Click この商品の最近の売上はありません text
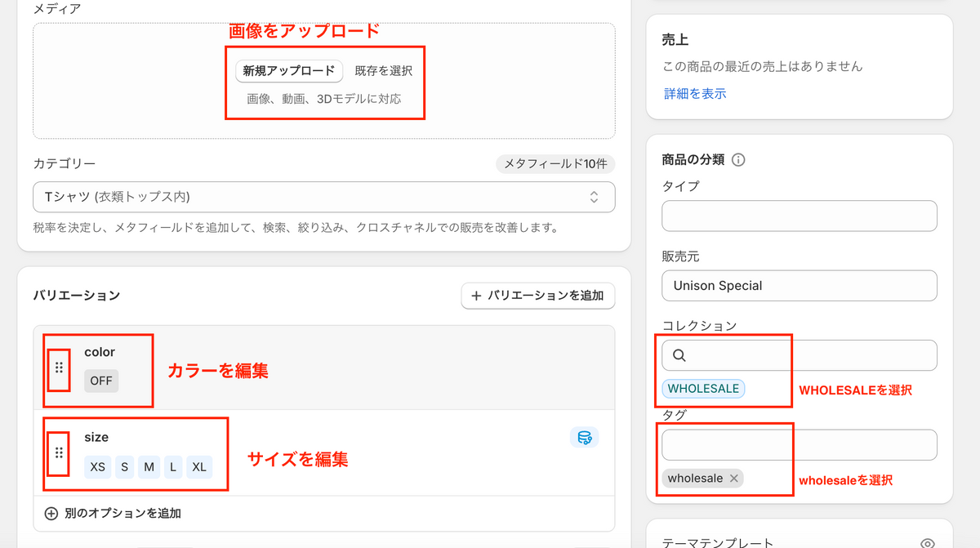Viewport: 980px width, 548px height. click(763, 66)
